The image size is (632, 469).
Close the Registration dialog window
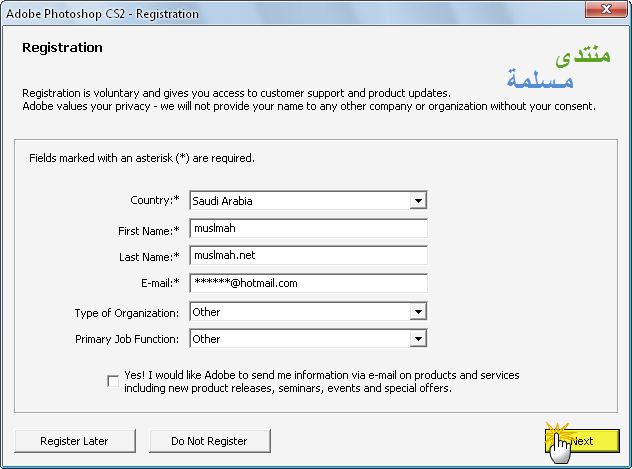(606, 9)
